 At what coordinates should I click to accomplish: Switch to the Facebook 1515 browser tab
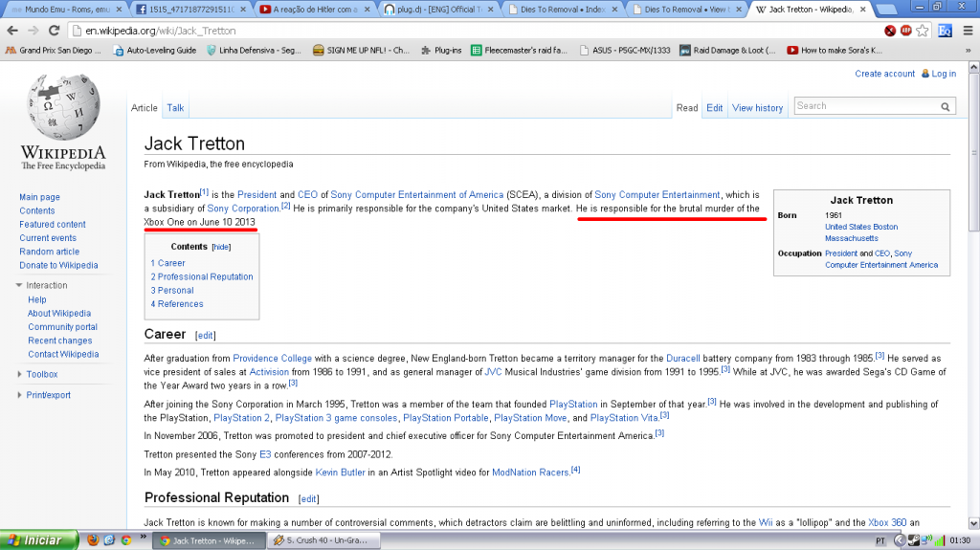[x=191, y=10]
